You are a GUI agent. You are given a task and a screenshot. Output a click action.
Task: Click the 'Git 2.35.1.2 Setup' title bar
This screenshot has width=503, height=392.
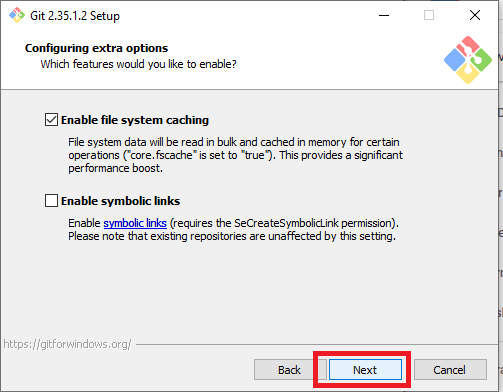point(75,16)
